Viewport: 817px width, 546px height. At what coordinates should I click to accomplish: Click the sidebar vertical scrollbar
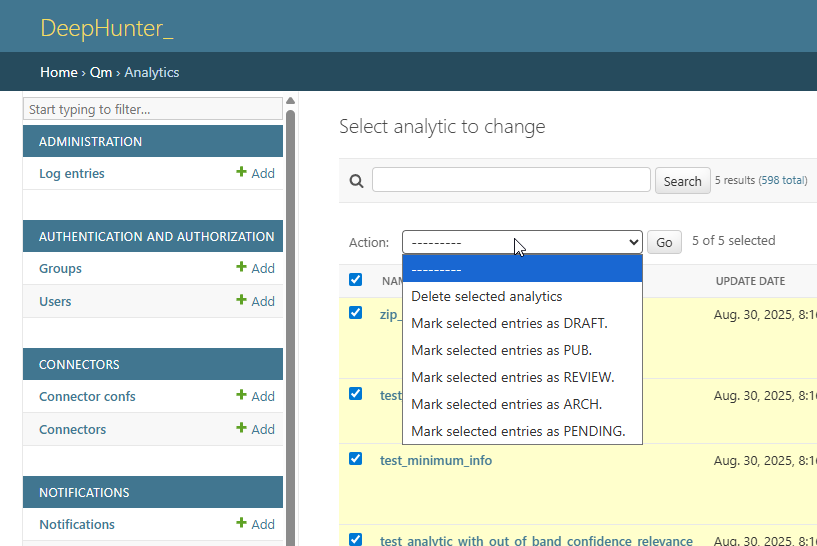tap(290, 328)
